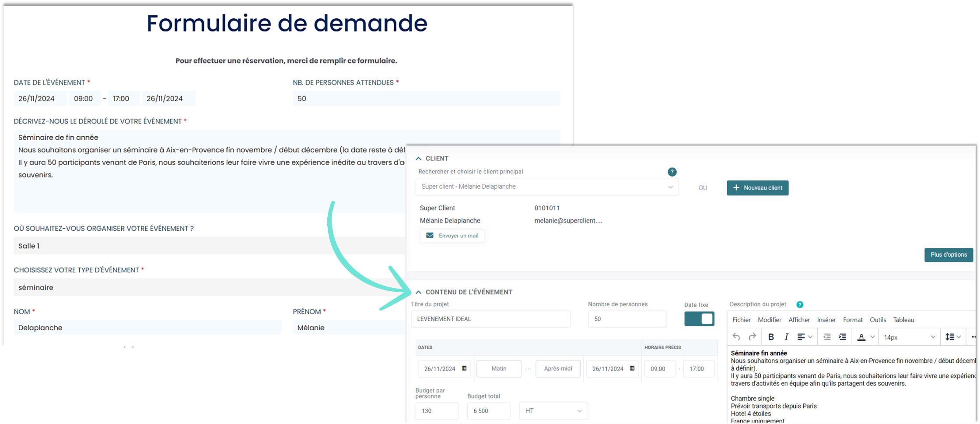Open the Format menu

(x=853, y=320)
